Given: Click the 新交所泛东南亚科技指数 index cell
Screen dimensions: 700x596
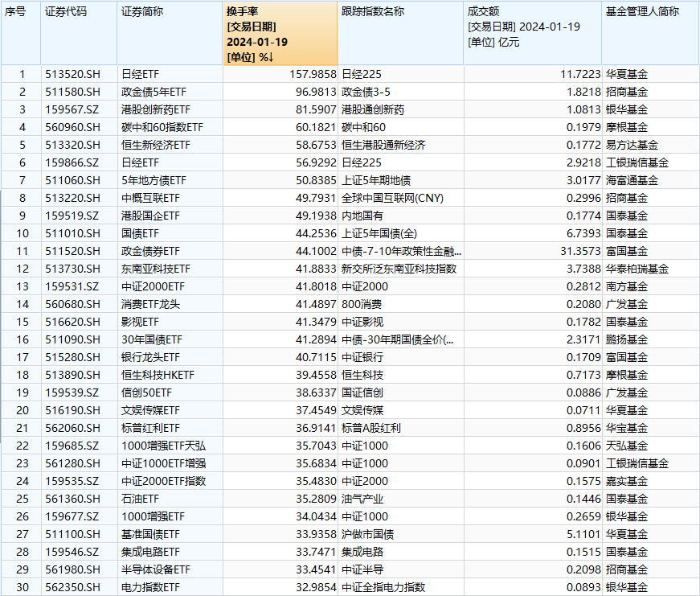Looking at the screenshot, I should tap(399, 269).
